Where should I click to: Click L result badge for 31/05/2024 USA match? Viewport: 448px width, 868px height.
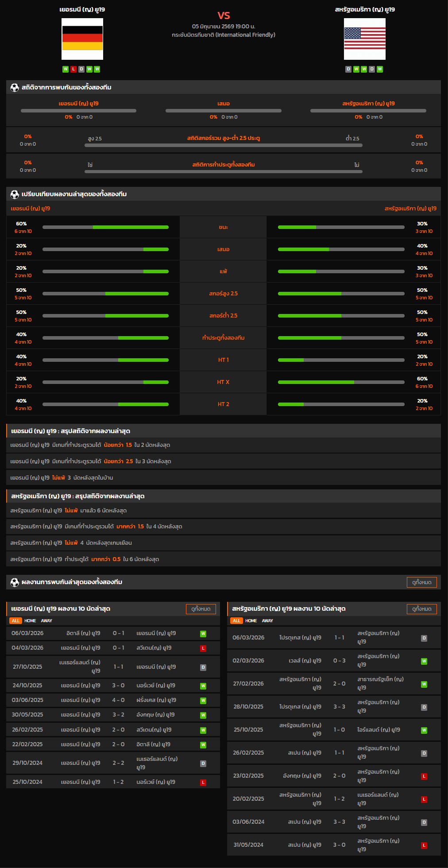pos(424,845)
